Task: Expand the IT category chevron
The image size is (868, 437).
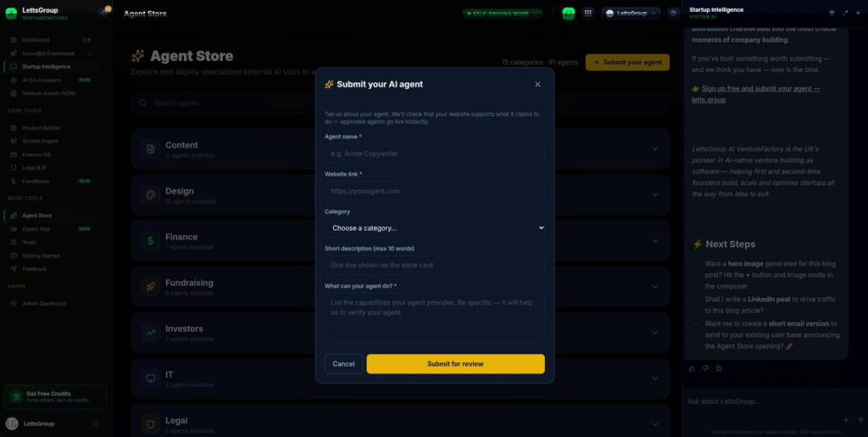Action: pyautogui.click(x=655, y=378)
